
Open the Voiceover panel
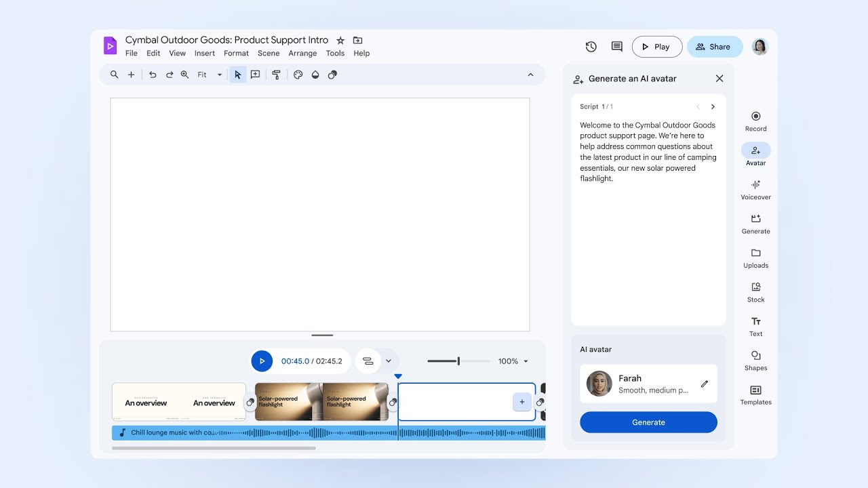(x=755, y=188)
